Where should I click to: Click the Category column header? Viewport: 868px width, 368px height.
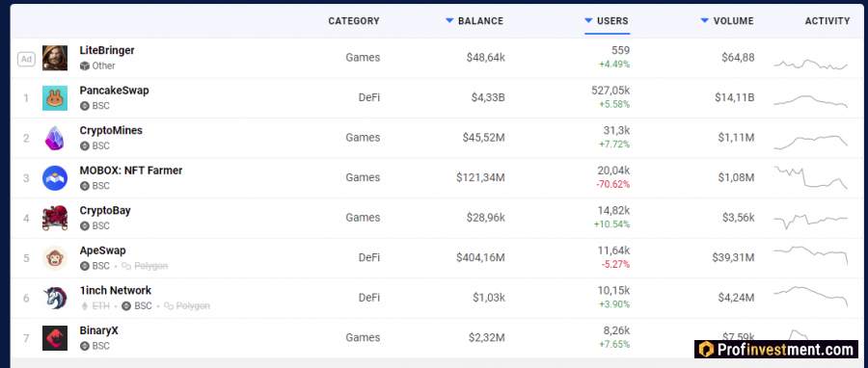[354, 21]
